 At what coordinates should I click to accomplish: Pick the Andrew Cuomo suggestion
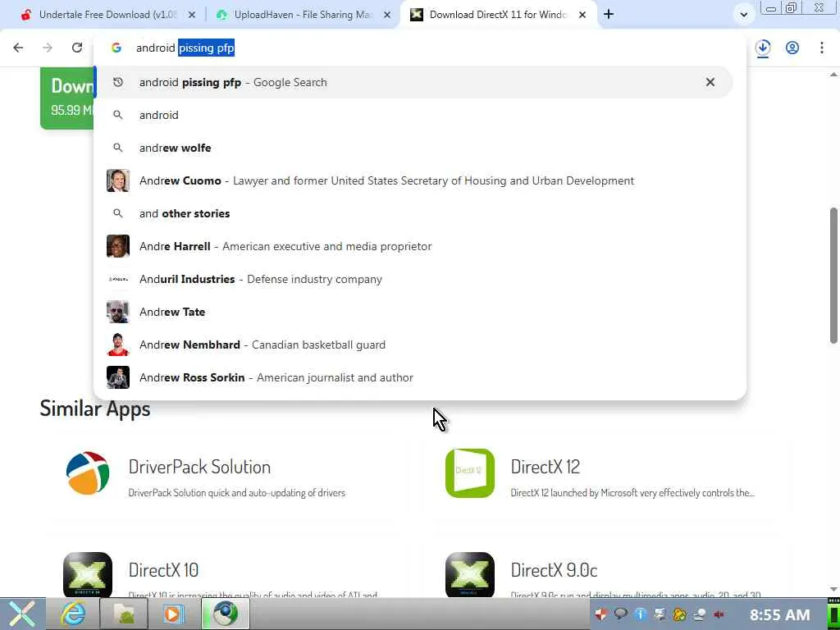pos(413,180)
